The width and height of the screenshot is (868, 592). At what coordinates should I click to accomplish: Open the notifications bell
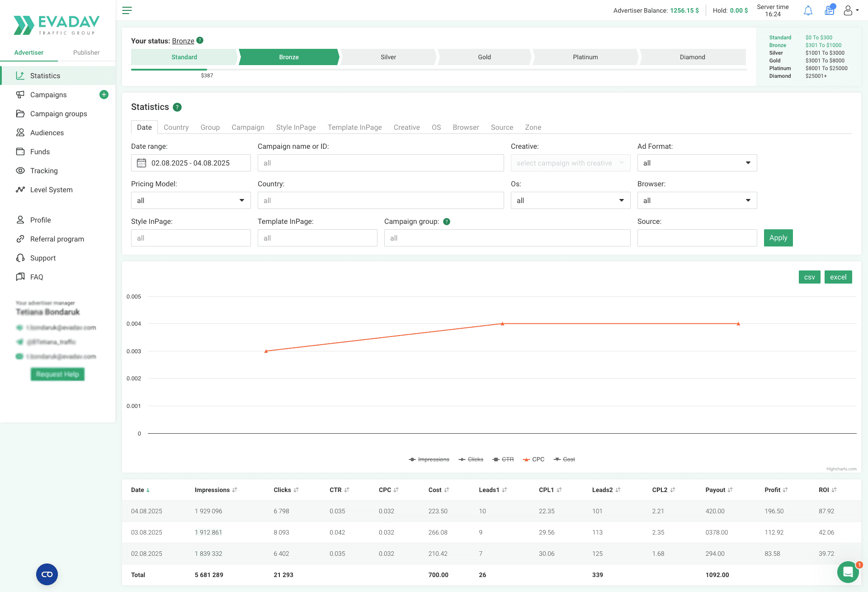(808, 10)
